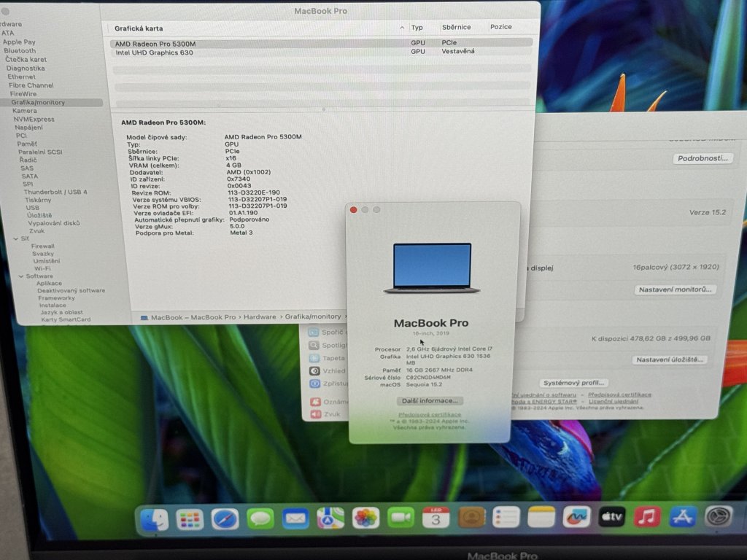Open the Notes app in Dock
Screen dimensions: 747x560
click(541, 517)
